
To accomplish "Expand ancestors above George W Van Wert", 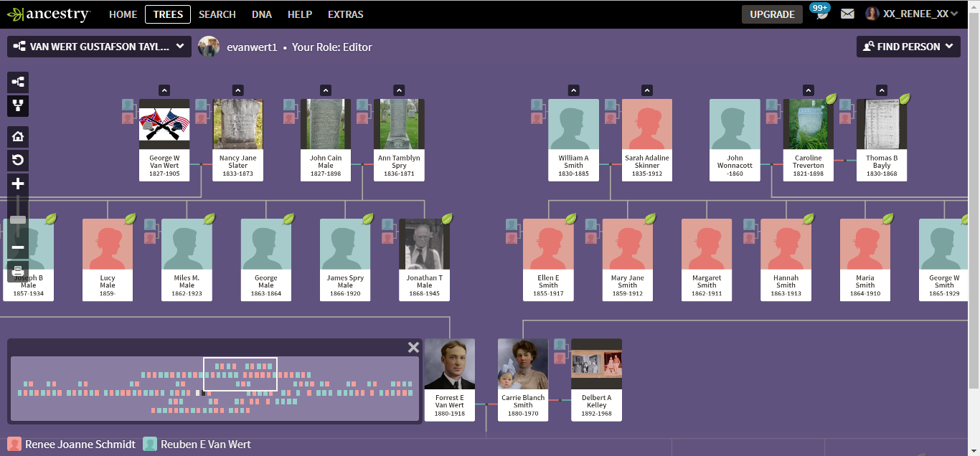I will point(164,90).
